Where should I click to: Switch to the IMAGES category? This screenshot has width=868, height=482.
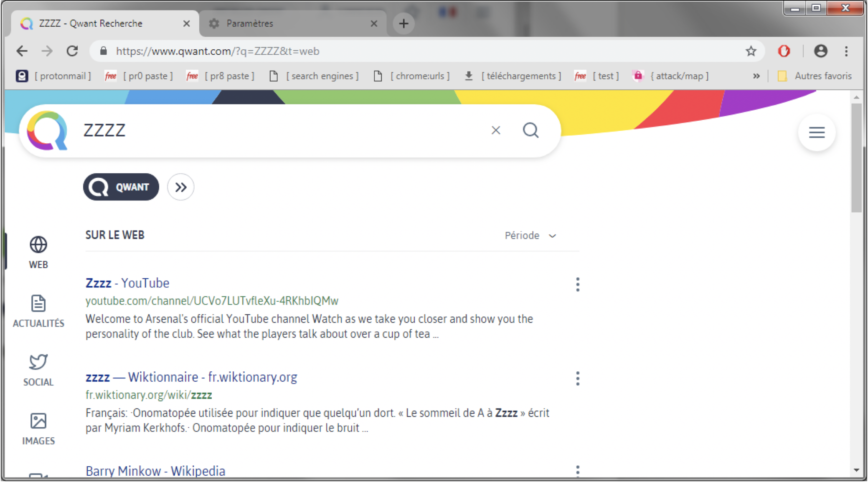[x=38, y=429]
